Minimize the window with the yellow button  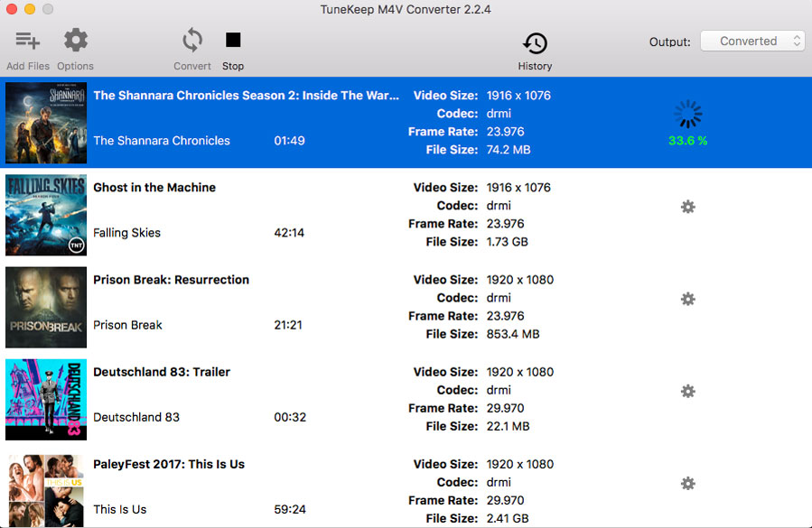(30, 9)
